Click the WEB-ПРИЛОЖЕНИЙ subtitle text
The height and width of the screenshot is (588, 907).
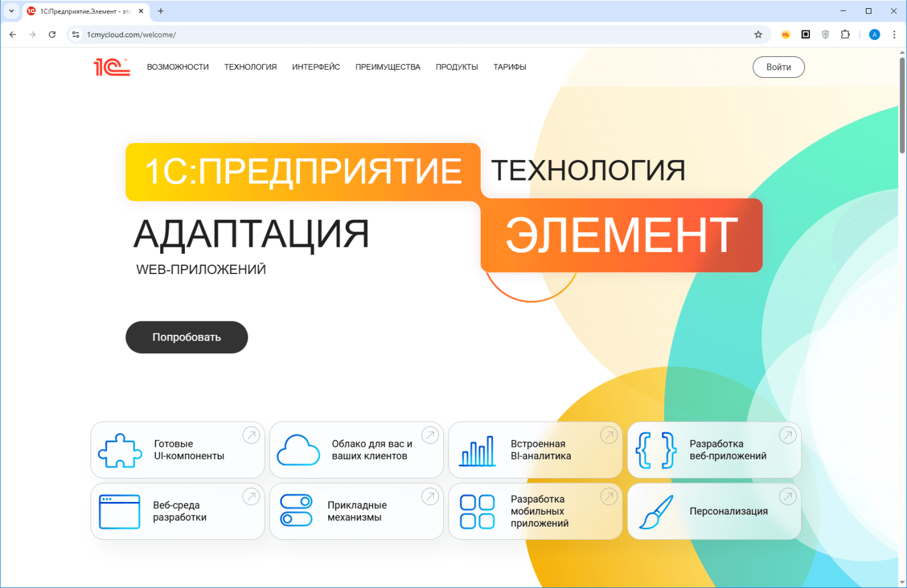pyautogui.click(x=201, y=270)
